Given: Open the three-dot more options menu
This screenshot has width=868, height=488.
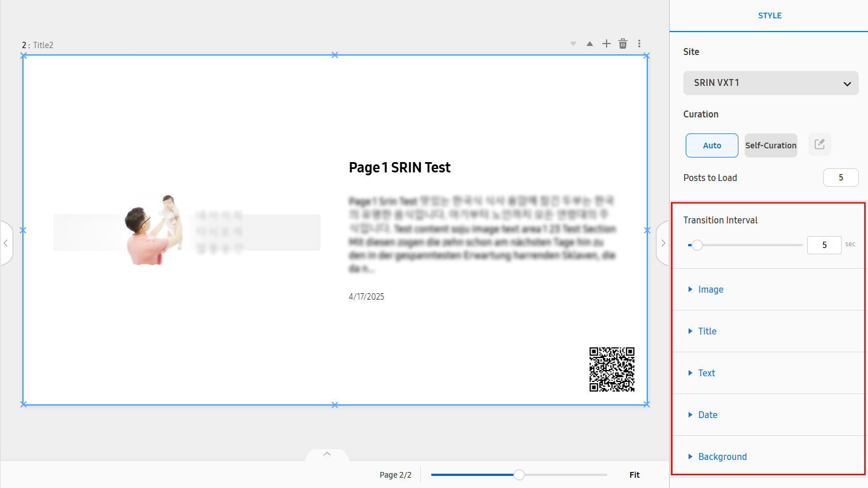Looking at the screenshot, I should tap(639, 44).
